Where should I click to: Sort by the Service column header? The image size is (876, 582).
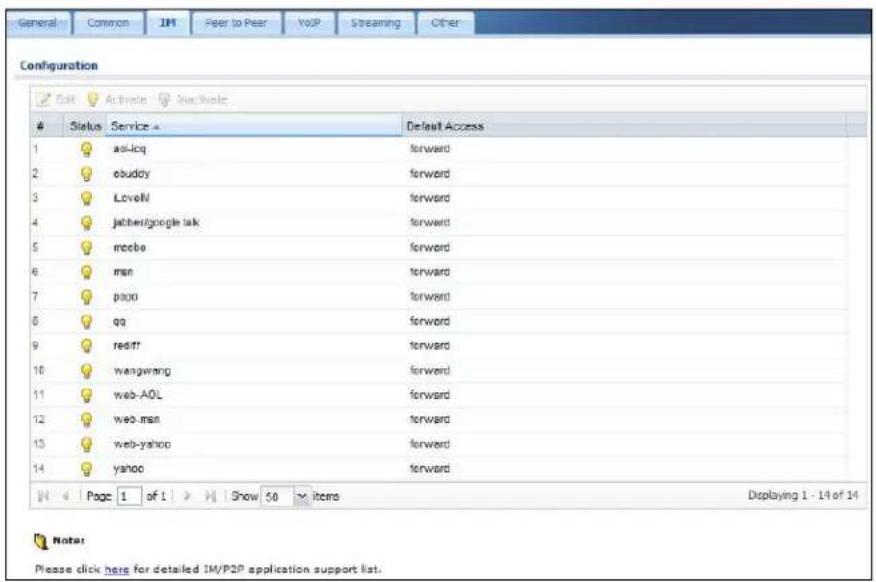click(x=254, y=126)
